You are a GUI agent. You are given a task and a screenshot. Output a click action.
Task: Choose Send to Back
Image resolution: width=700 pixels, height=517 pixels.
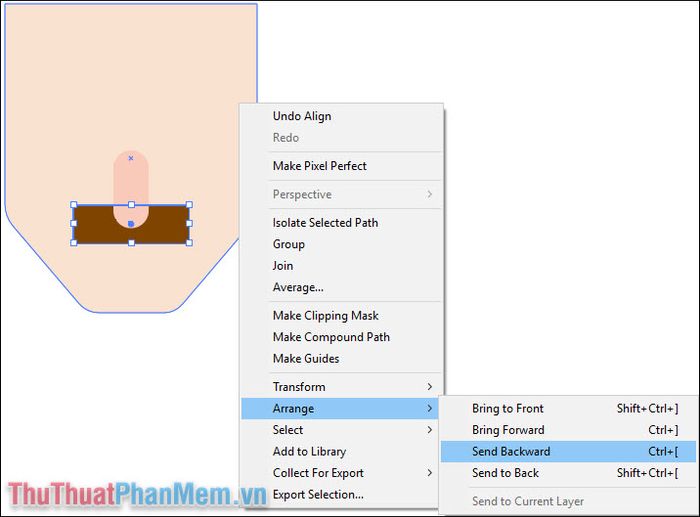(x=569, y=473)
